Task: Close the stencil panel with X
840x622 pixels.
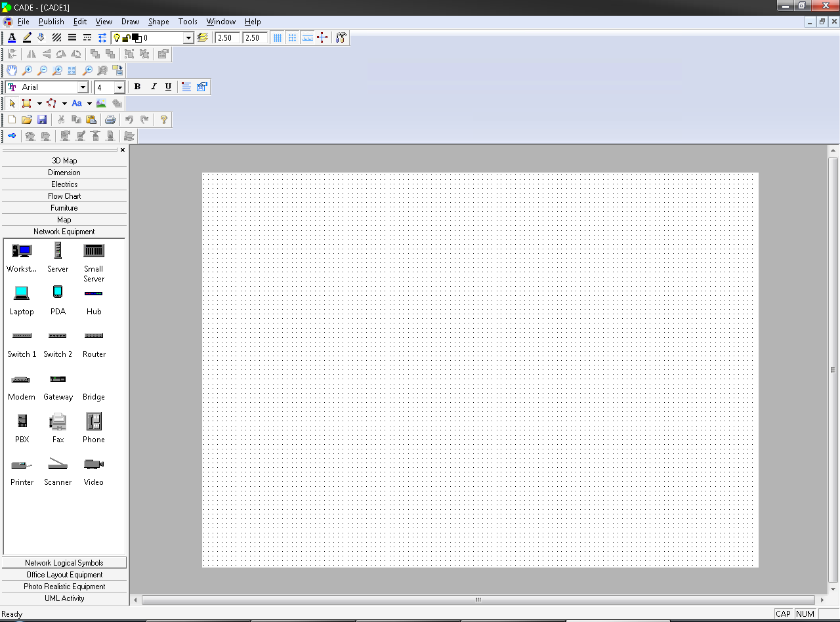Action: (x=123, y=150)
